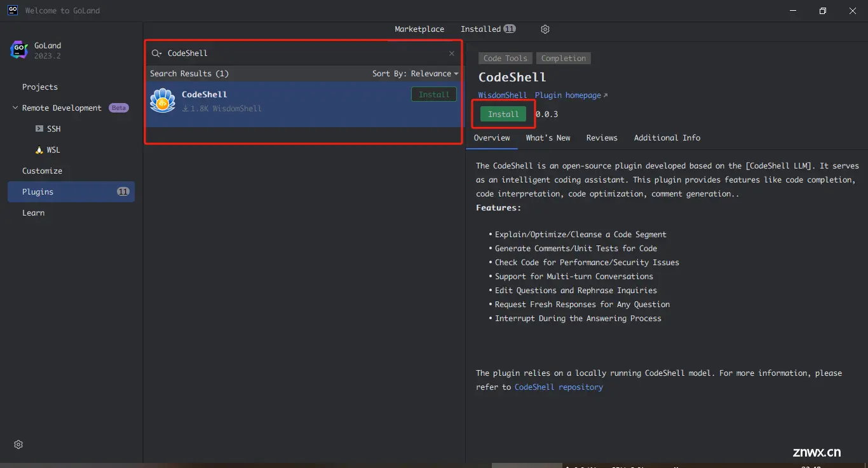This screenshot has width=868, height=468.
Task: Click the CodeShell search result row
Action: pyautogui.click(x=304, y=104)
